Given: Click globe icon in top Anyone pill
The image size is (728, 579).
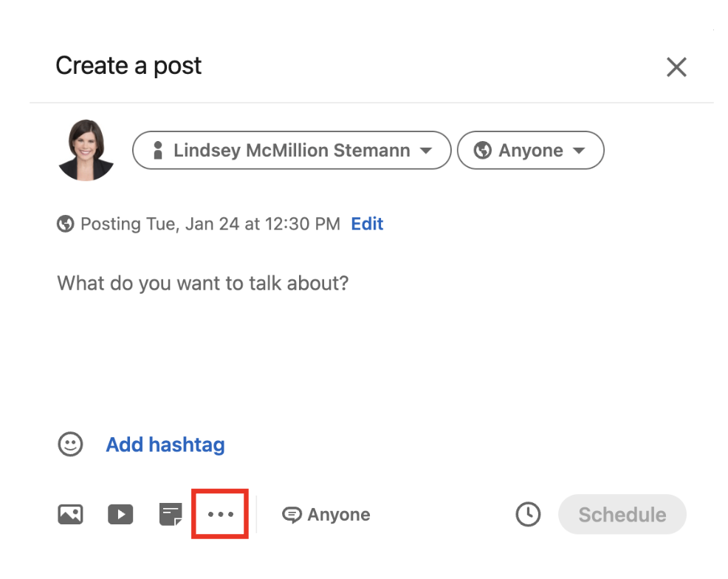Looking at the screenshot, I should click(x=483, y=151).
